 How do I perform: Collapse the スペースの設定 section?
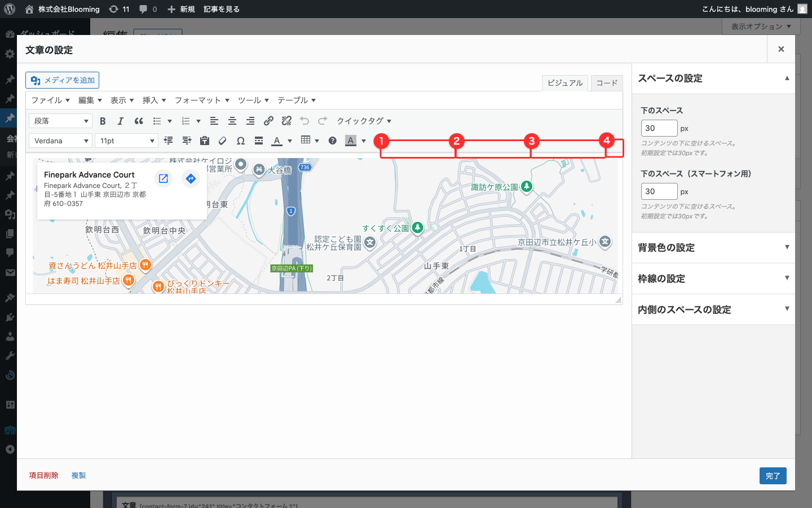click(x=713, y=78)
